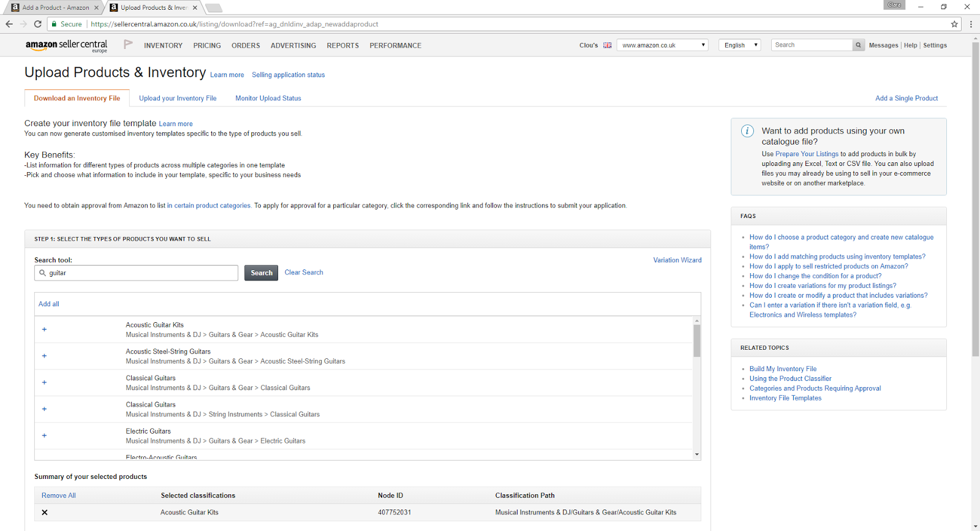Select node ID 407752031 cell
Image resolution: width=980 pixels, height=531 pixels.
click(394, 513)
